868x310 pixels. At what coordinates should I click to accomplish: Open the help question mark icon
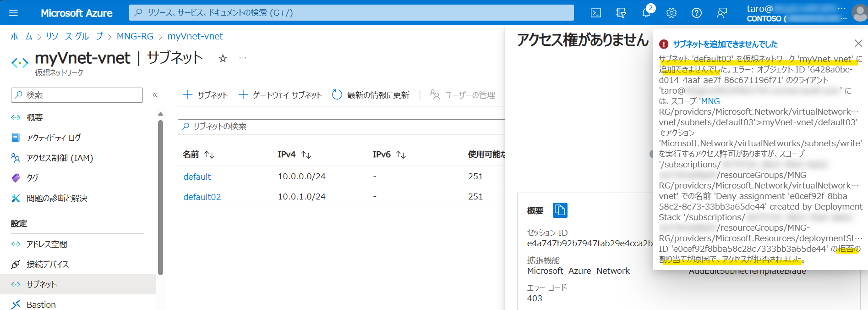click(697, 13)
